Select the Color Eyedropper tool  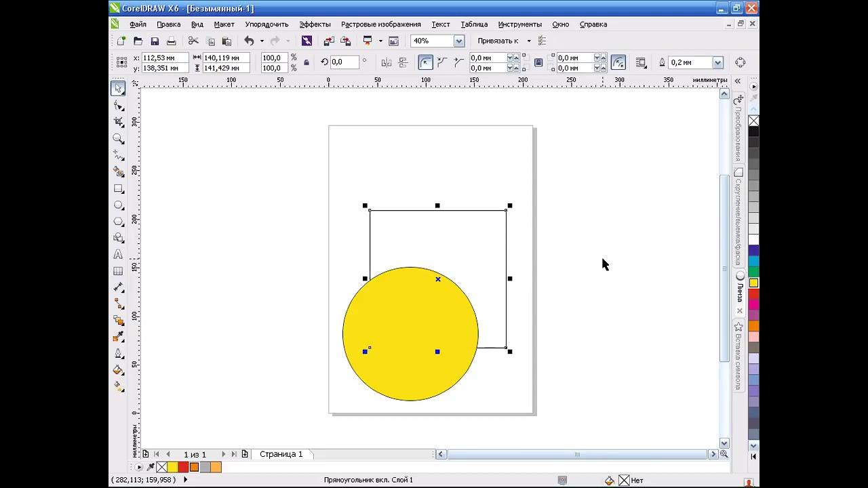(119, 337)
